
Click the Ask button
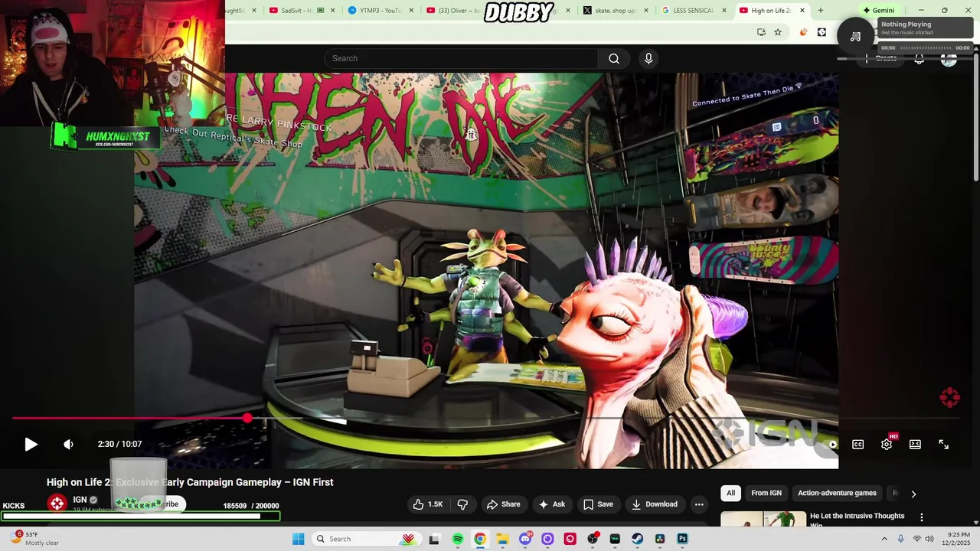(x=552, y=504)
